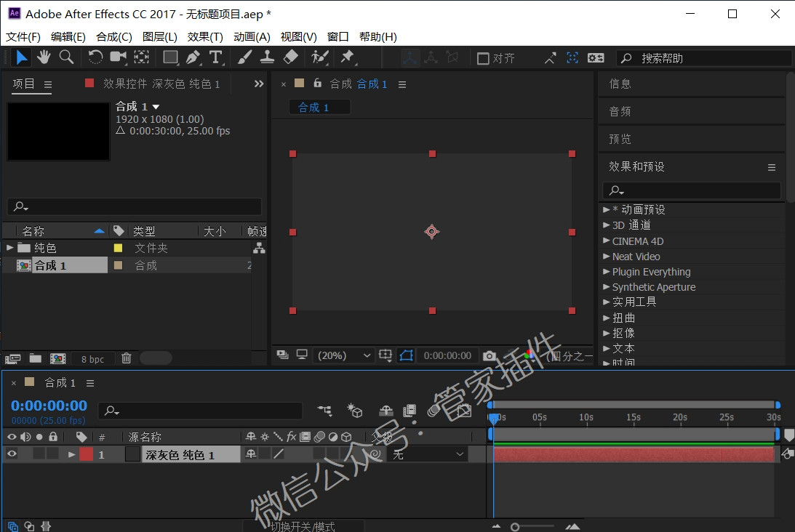Image resolution: width=795 pixels, height=532 pixels.
Task: Expand the 纯色 folder in project panel
Action: [9, 248]
